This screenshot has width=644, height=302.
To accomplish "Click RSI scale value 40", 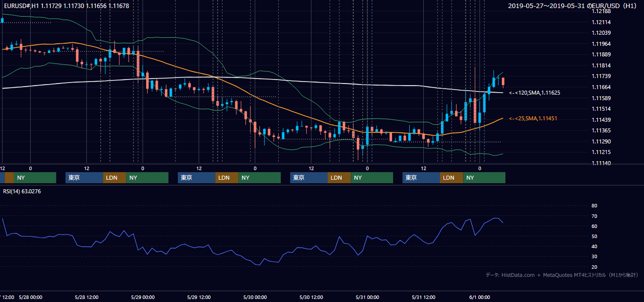I will pos(594,246).
